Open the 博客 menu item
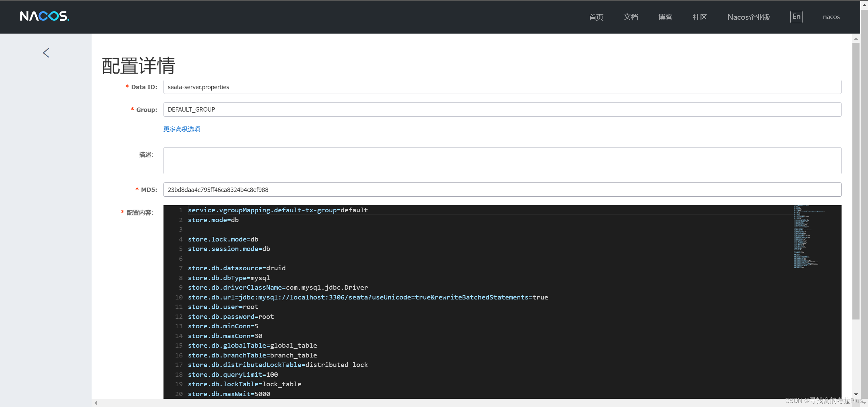This screenshot has width=868, height=407. pyautogui.click(x=665, y=17)
